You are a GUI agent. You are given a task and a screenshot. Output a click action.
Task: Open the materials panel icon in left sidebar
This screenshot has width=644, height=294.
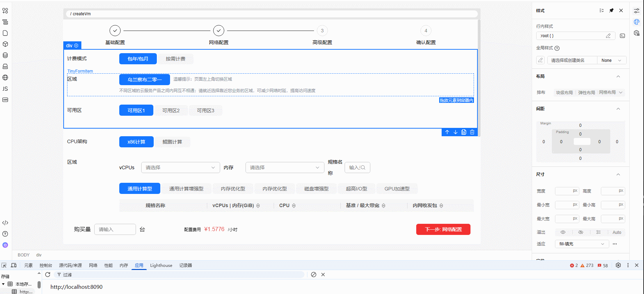click(5, 11)
